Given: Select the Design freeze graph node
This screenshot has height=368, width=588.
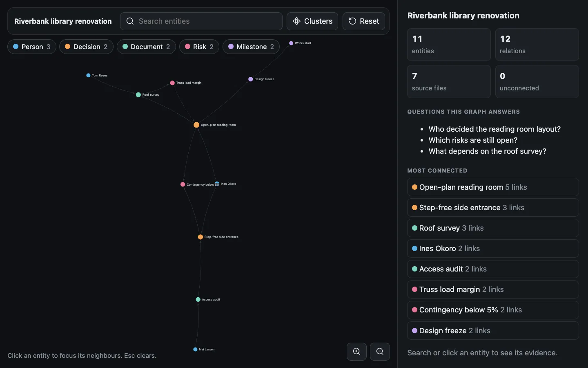Looking at the screenshot, I should tap(251, 79).
